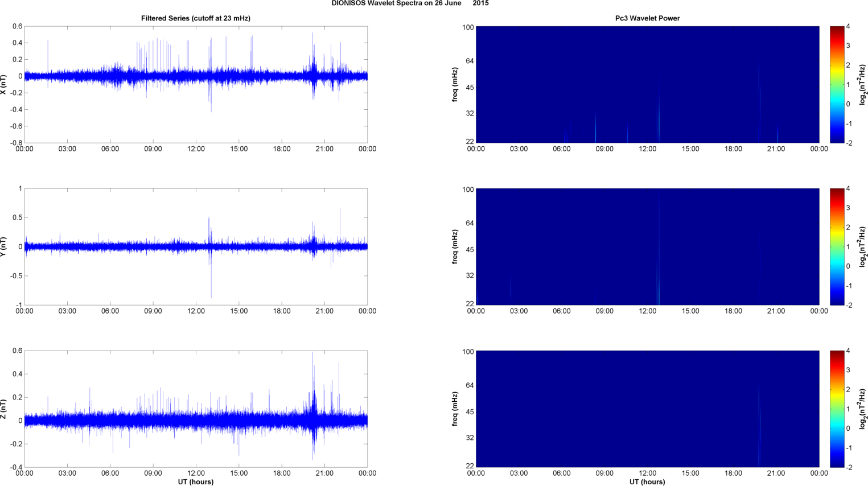
Task: Click the -0.8 tick on X series axis
Action: 15,143
